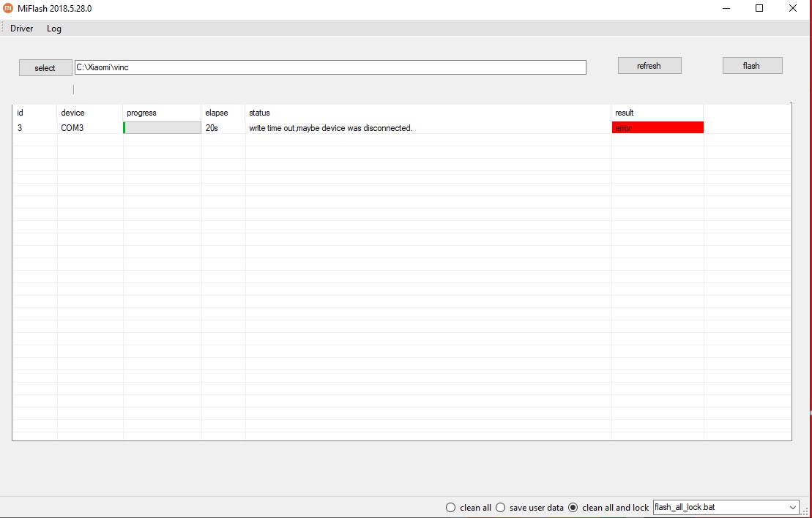Screen dimensions: 812x518
Task: Select clean all and lock option
Action: [608, 508]
